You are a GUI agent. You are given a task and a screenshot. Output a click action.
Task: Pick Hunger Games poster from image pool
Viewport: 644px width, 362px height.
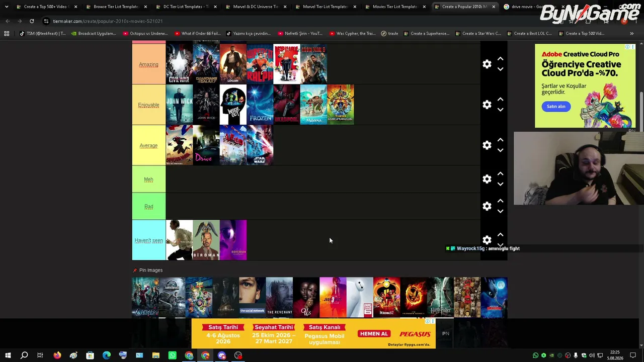click(413, 297)
